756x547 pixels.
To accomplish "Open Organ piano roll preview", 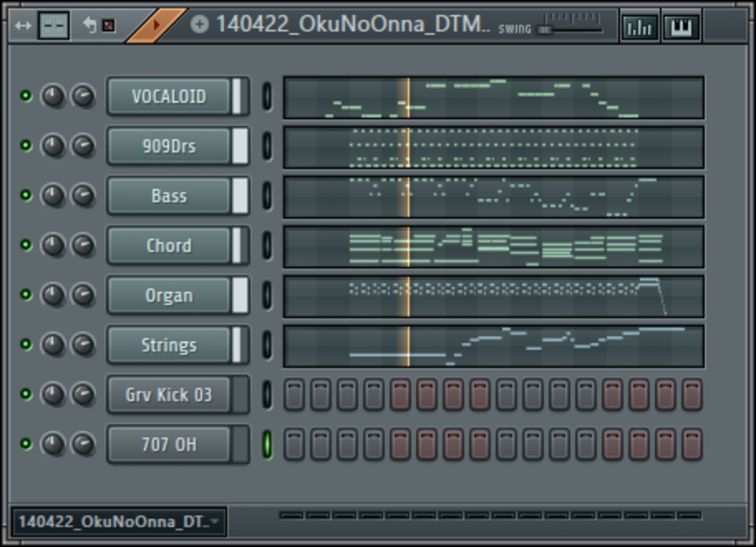I will [493, 296].
